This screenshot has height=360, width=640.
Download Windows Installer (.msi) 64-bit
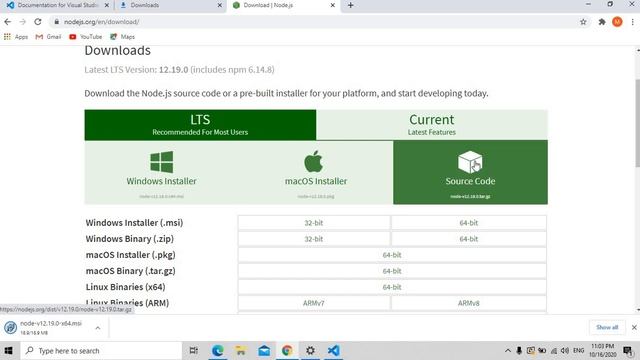point(469,223)
